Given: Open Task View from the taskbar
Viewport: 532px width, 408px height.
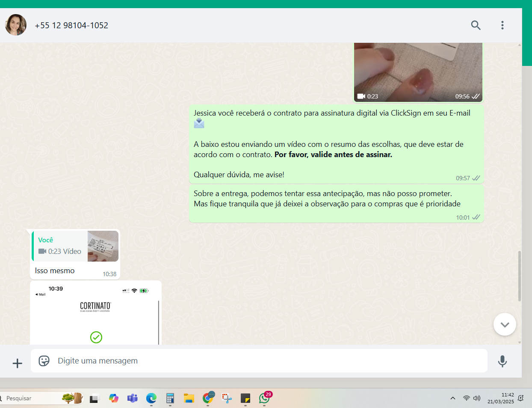Looking at the screenshot, I should [x=95, y=398].
